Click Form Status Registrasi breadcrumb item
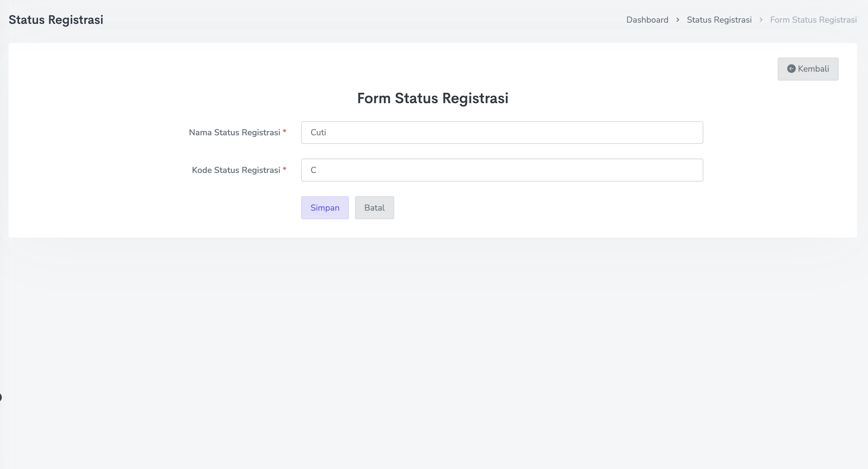The image size is (868, 469). coord(813,20)
